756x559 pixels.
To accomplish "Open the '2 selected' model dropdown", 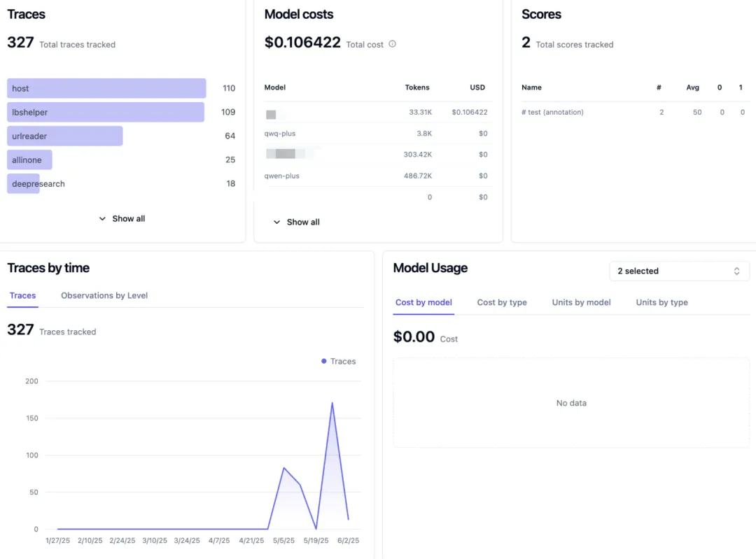I will 678,271.
